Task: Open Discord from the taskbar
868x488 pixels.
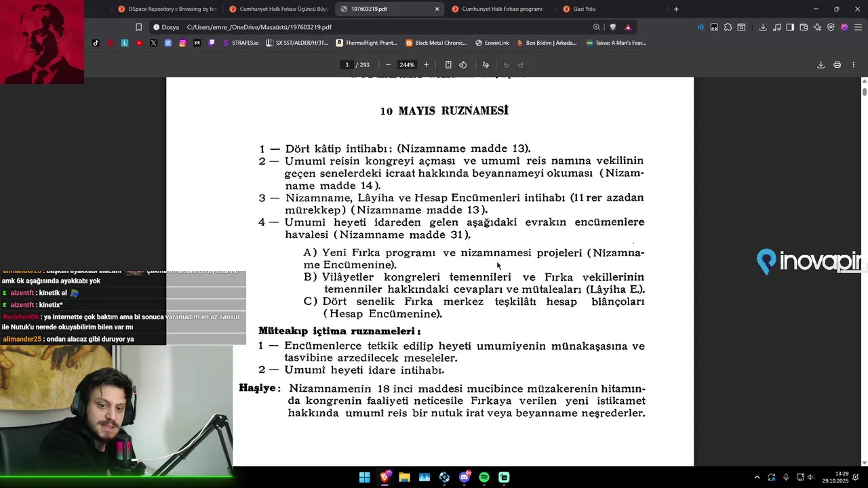Action: click(465, 477)
